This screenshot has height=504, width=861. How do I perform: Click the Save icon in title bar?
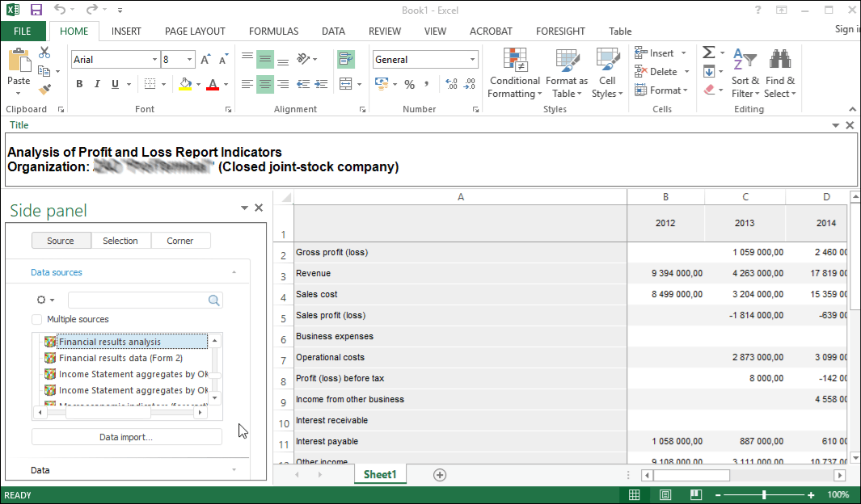coord(36,10)
